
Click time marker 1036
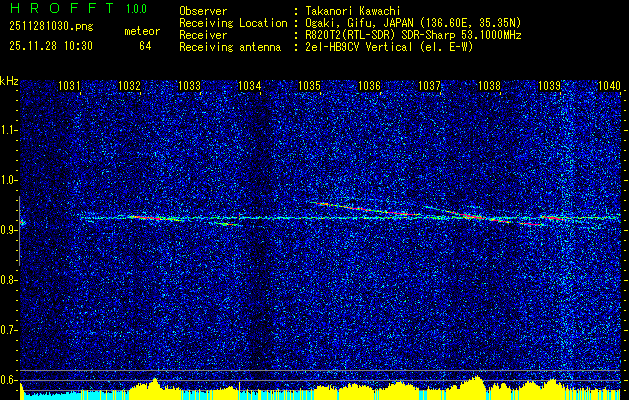click(x=369, y=85)
